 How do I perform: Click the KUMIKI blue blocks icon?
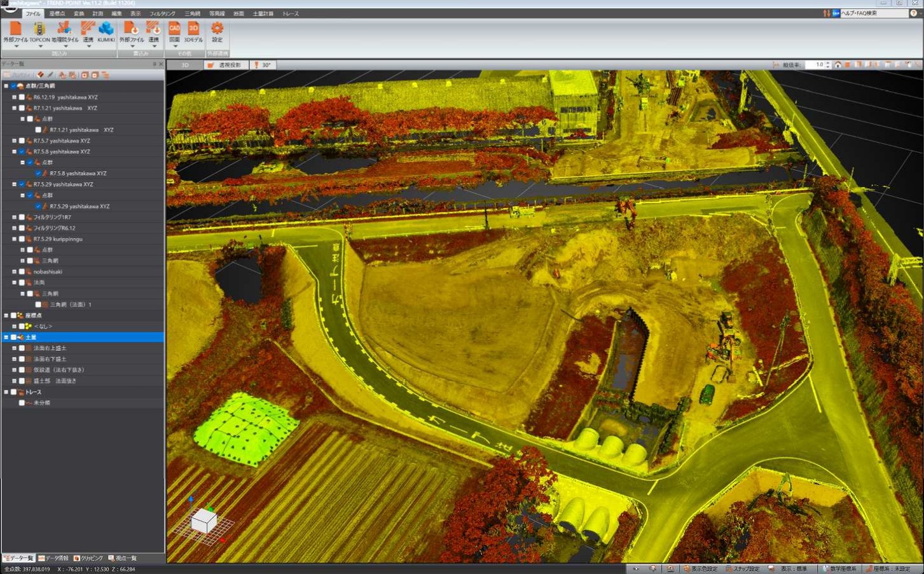pyautogui.click(x=106, y=32)
